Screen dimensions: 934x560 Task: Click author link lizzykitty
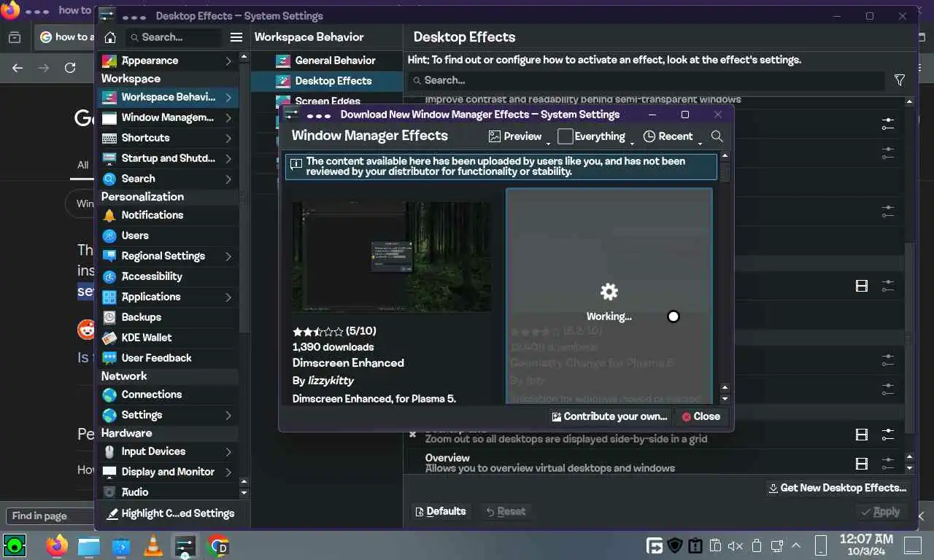tap(330, 381)
